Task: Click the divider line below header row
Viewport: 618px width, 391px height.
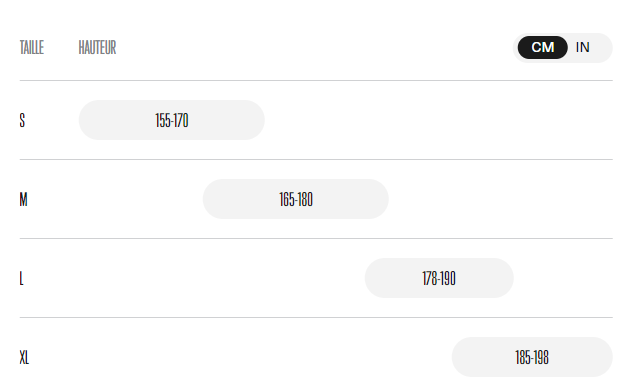Action: click(316, 80)
